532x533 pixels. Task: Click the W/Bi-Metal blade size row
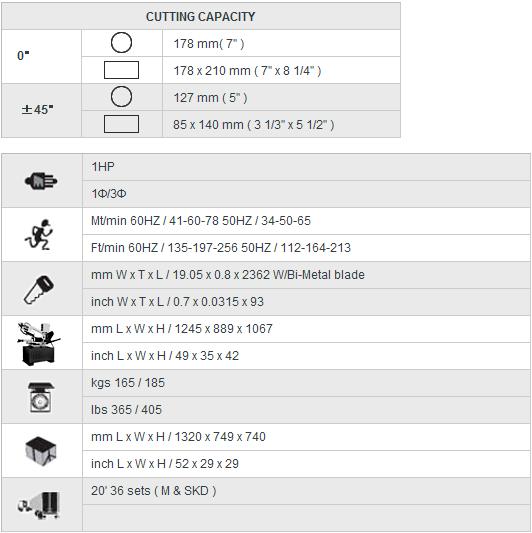coord(306,275)
